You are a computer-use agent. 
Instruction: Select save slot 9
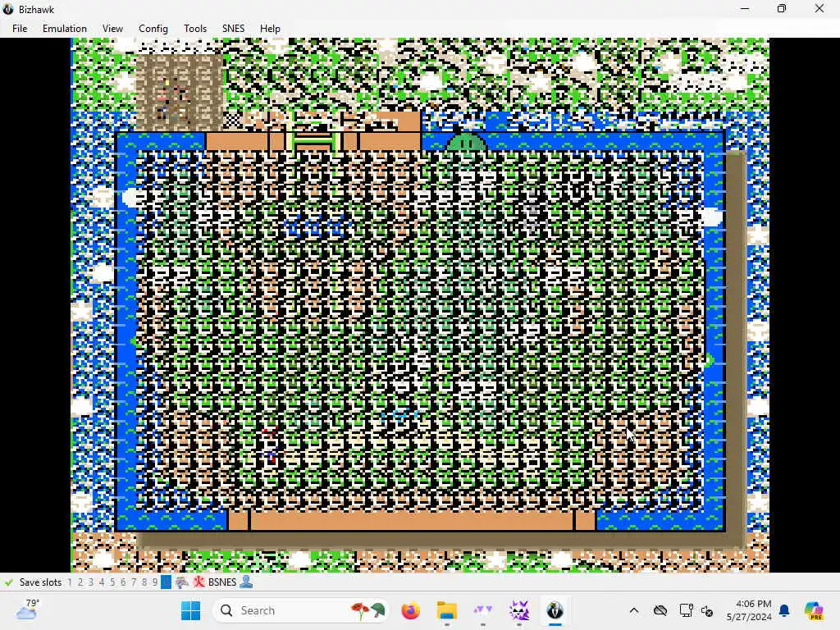[x=155, y=582]
